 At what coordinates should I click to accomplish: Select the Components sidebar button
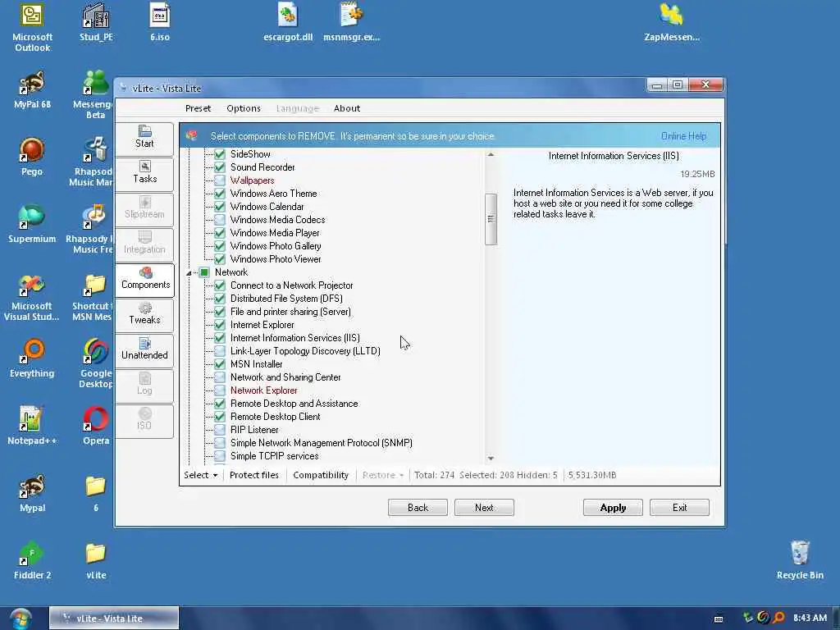144,279
